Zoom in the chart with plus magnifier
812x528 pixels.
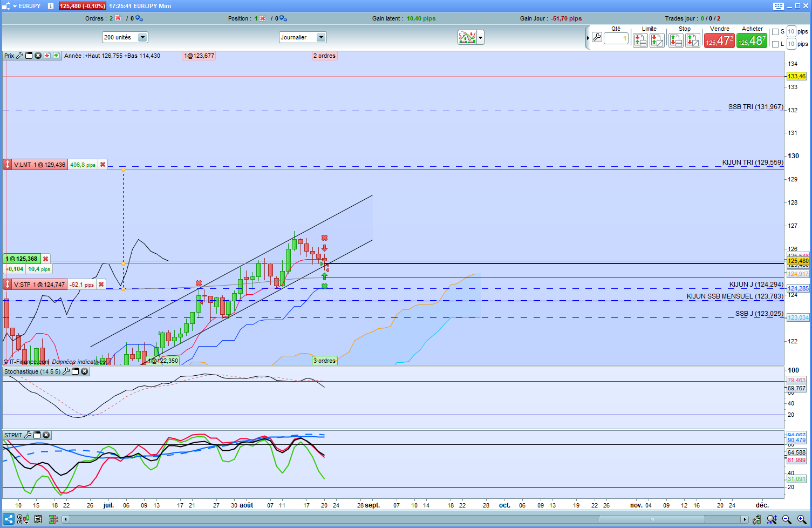click(x=802, y=519)
